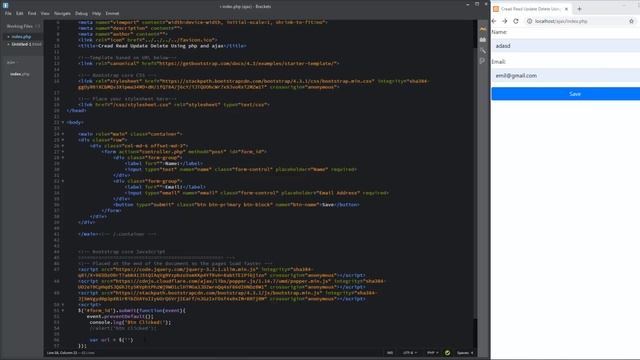Click the Name input field
The width and height of the screenshot is (640, 360).
point(566,46)
